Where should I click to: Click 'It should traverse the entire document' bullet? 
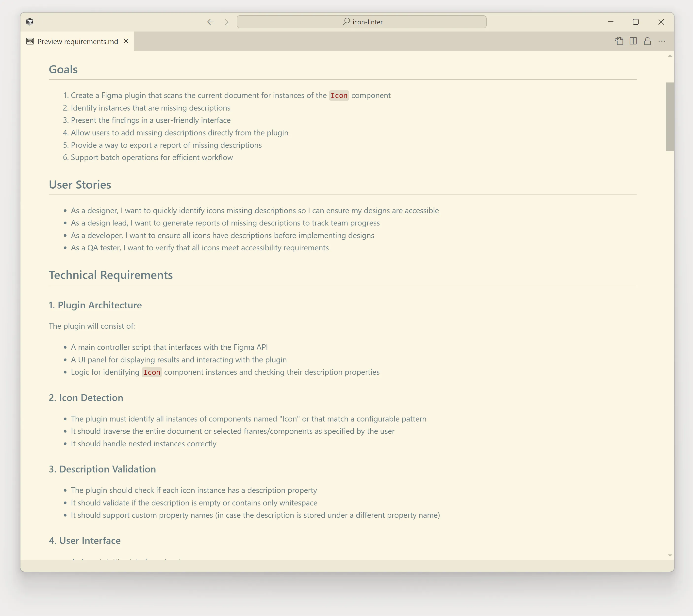coord(232,431)
